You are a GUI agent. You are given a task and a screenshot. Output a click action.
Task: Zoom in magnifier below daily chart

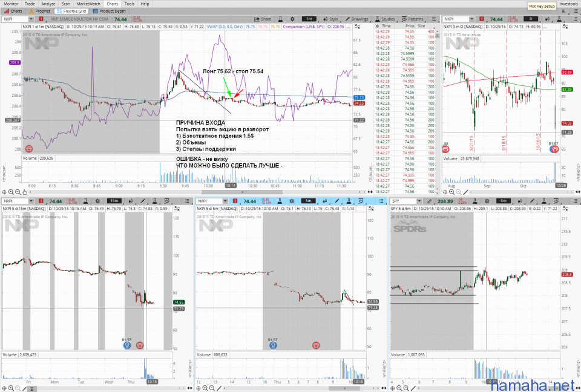coord(451,192)
